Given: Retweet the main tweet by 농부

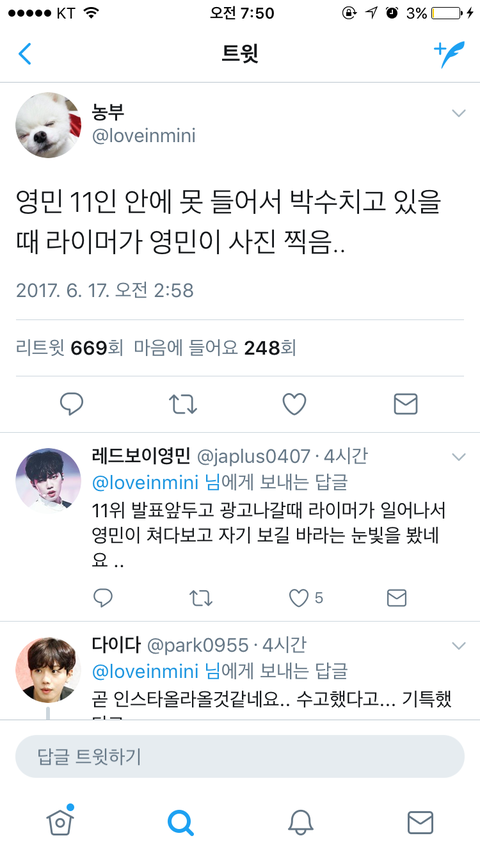Looking at the screenshot, I should pyautogui.click(x=183, y=404).
